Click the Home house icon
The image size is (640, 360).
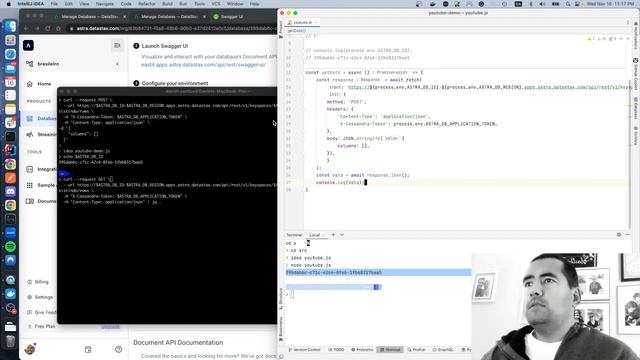[29, 84]
